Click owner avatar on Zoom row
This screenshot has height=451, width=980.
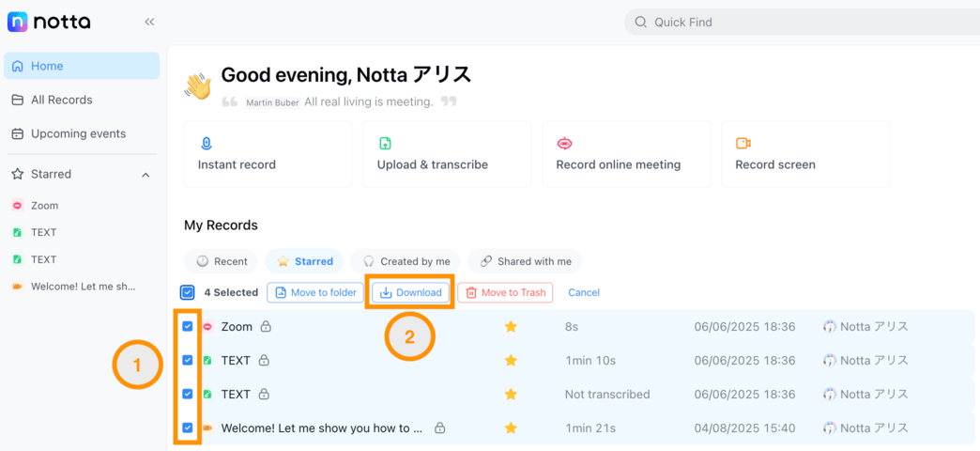pos(830,327)
